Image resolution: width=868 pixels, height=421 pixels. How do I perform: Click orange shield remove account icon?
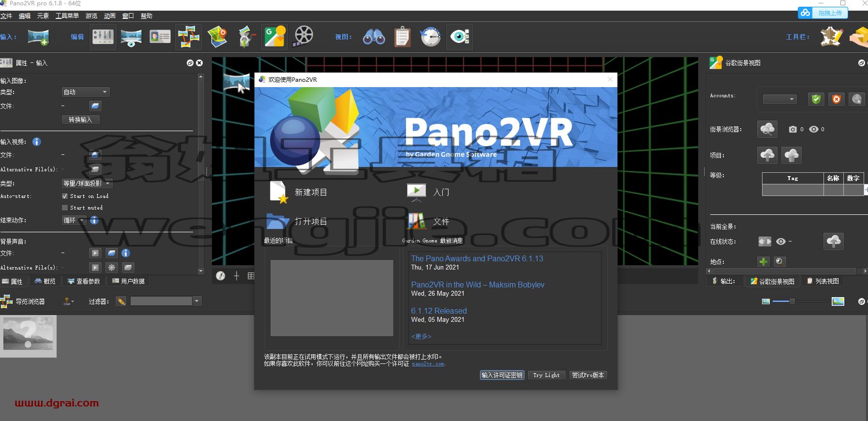pos(836,99)
